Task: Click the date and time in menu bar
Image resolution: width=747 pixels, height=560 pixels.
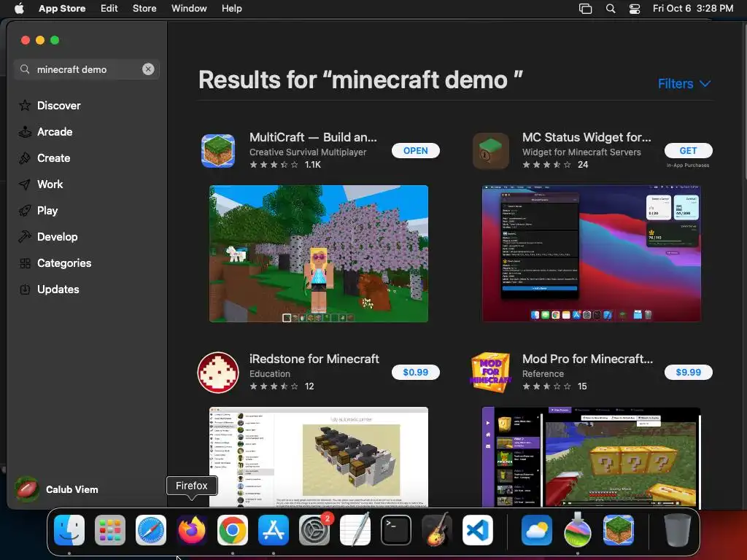Action: (693, 9)
